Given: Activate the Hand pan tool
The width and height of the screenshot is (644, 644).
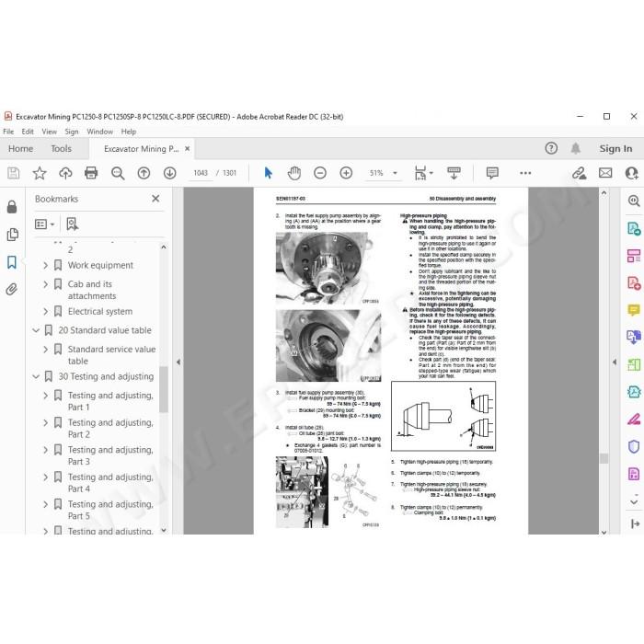Looking at the screenshot, I should [x=294, y=173].
